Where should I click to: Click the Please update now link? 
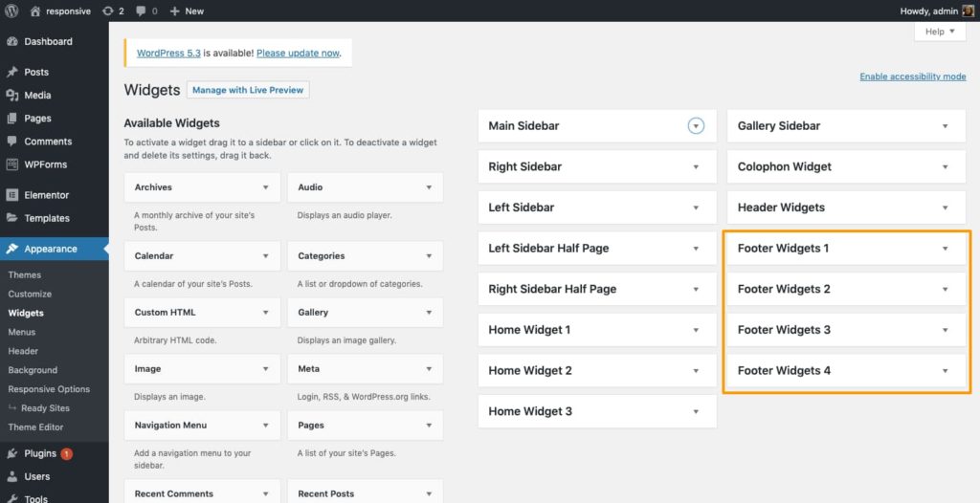tap(298, 54)
